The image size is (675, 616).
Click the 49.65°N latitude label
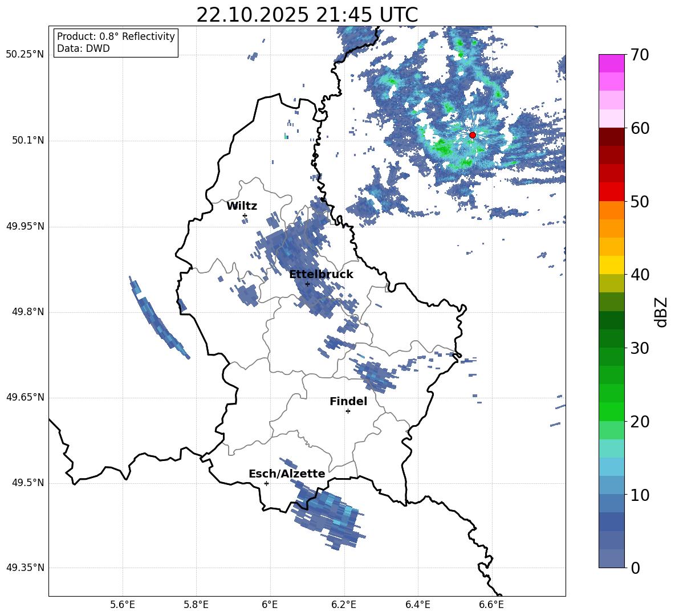point(25,397)
